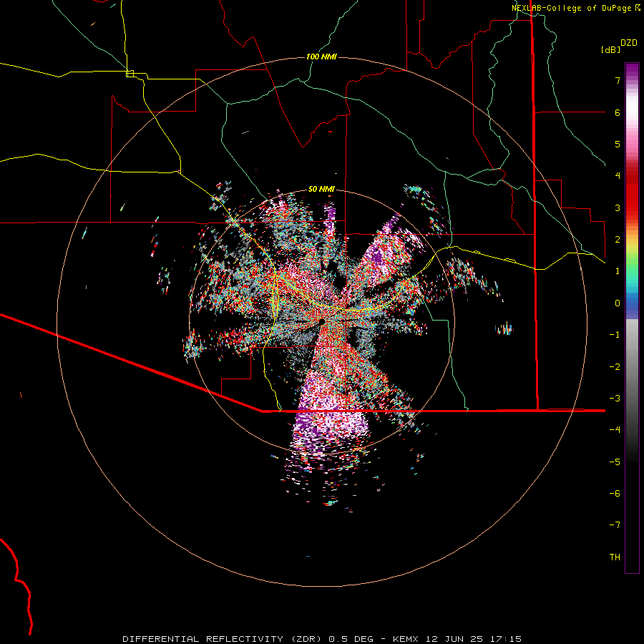644x644 pixels.
Task: Click the TH label on the color scale
Action: pos(615,557)
